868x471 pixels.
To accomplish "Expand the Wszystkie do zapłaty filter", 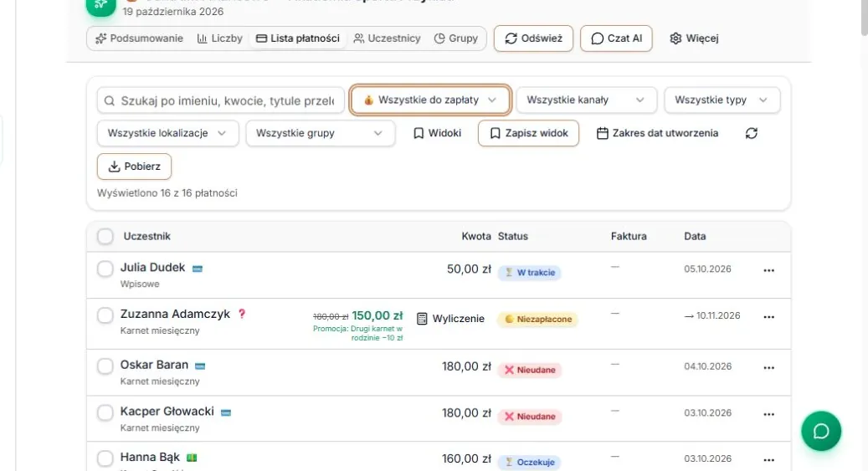I will 430,100.
